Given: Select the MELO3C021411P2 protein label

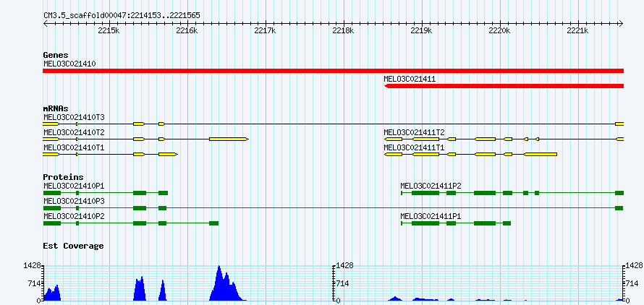Looking at the screenshot, I should [431, 186].
